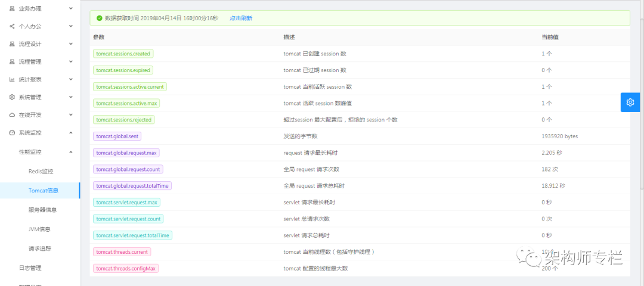Click the 系统管理 gear icon
The width and height of the screenshot is (644, 286).
coord(12,97)
